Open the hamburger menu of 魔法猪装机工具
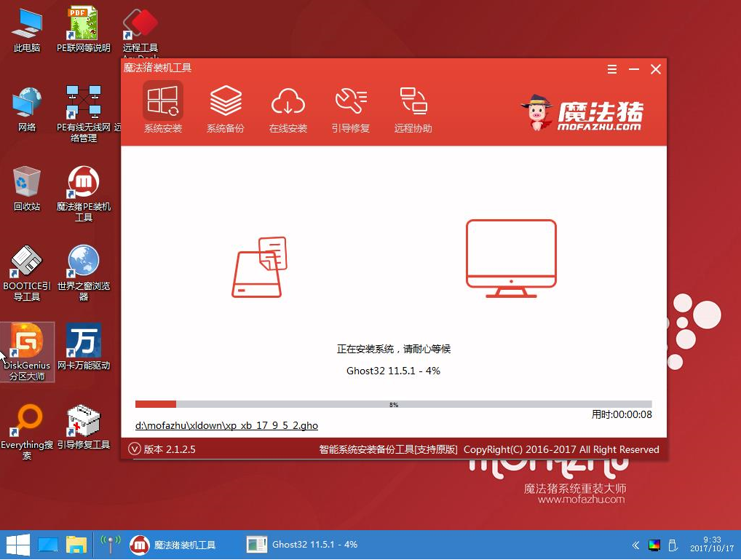Image resolution: width=741 pixels, height=560 pixels. [x=611, y=69]
